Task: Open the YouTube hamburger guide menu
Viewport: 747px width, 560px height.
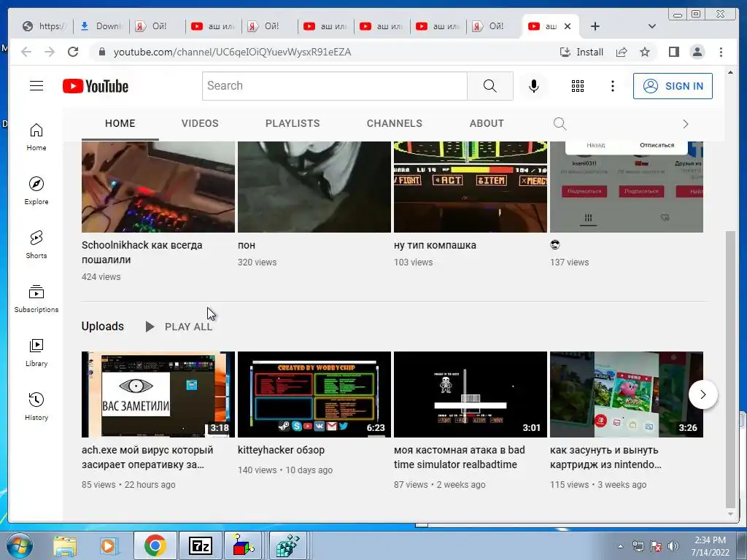Action: tap(36, 86)
